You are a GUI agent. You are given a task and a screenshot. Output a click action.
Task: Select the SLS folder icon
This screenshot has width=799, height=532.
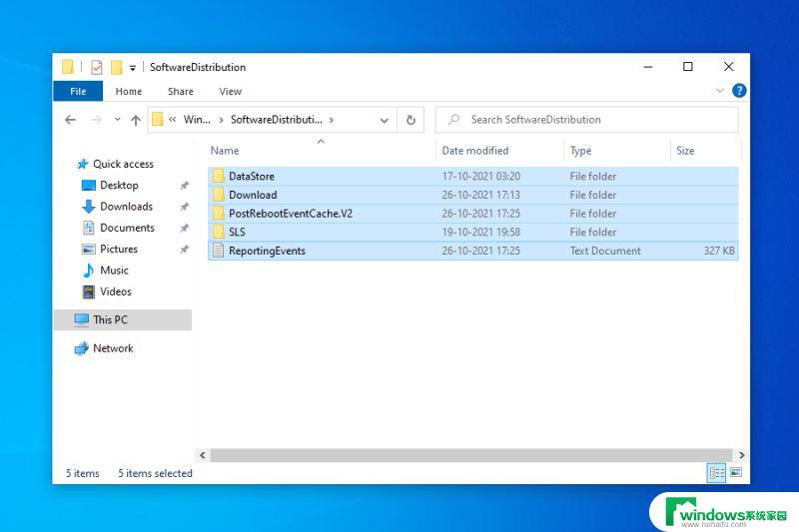(x=219, y=233)
